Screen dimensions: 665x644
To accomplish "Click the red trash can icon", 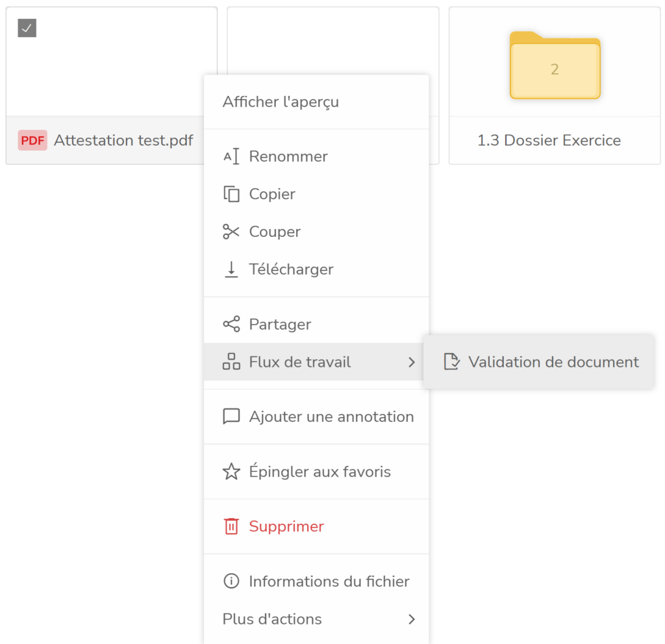I will click(x=231, y=526).
